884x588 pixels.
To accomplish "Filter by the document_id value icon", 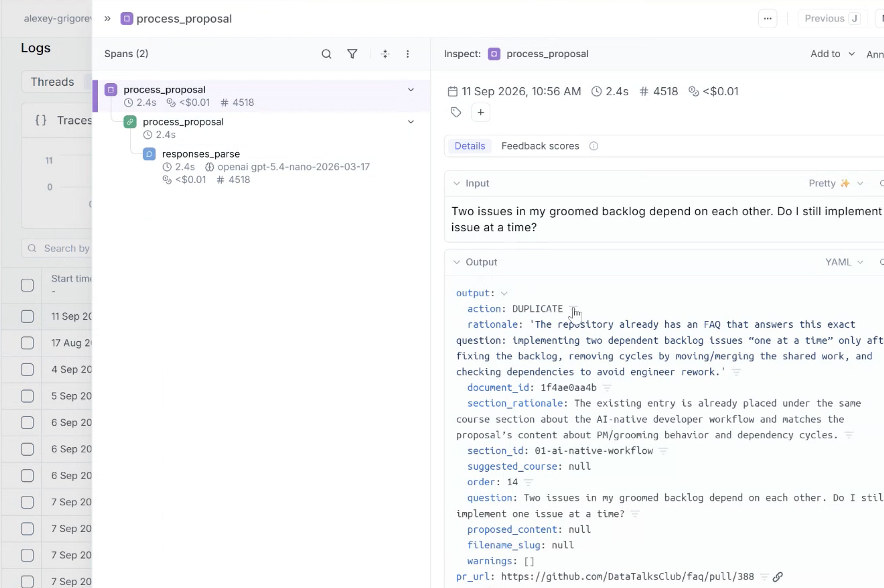I will [x=607, y=387].
